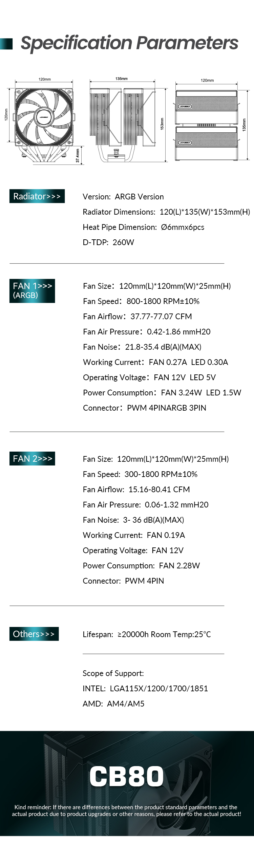Click the AMD: AM4/AM5 support line

click(113, 704)
